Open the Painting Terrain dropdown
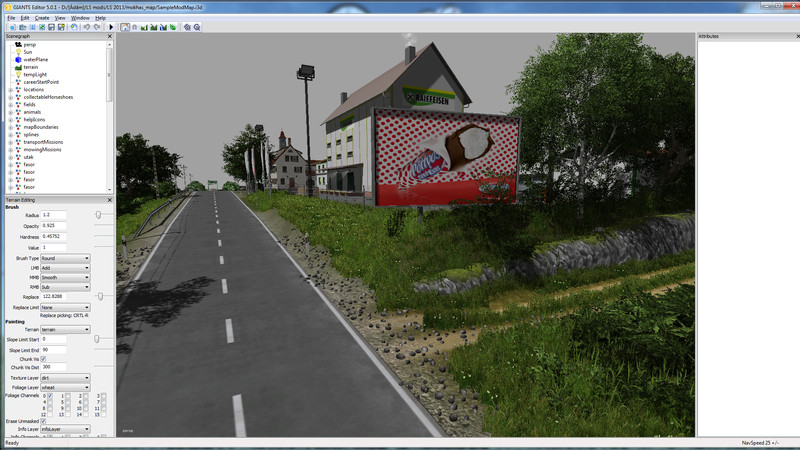Screen dimensions: 800x450 pyautogui.click(x=65, y=330)
